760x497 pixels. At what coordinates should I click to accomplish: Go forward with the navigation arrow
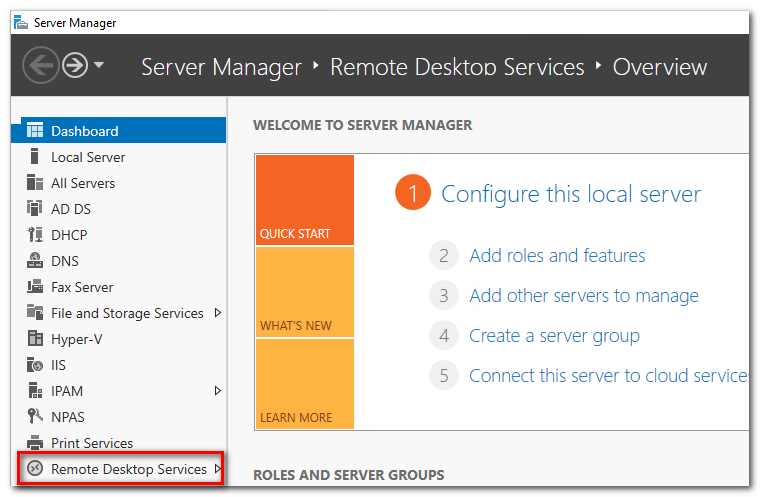[74, 66]
